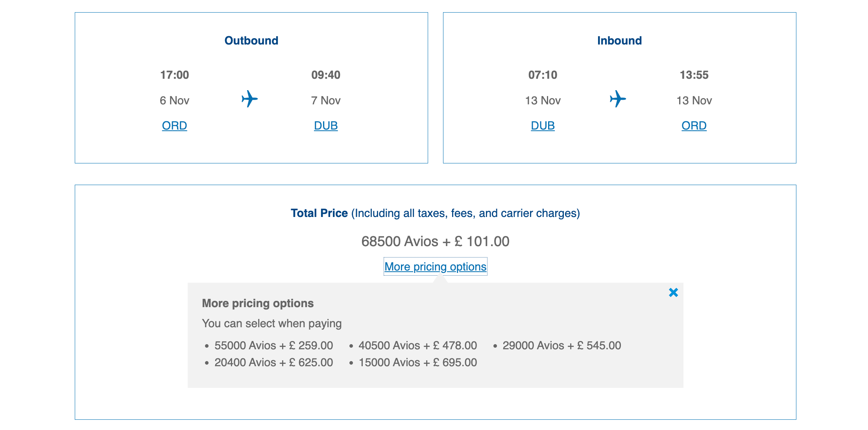The height and width of the screenshot is (430, 868).
Task: Click the 09:40 outbound arrival time
Action: tap(326, 75)
